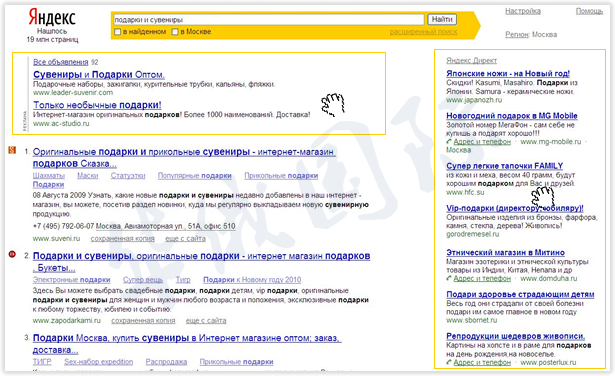Screen dimensions: 615x376
Task: Open 'еще с сайта' for www.suveni.ru
Action: [x=186, y=238]
